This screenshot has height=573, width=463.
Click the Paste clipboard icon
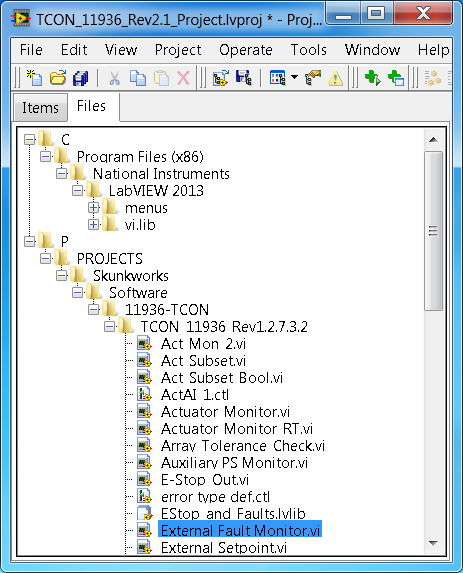click(x=161, y=78)
